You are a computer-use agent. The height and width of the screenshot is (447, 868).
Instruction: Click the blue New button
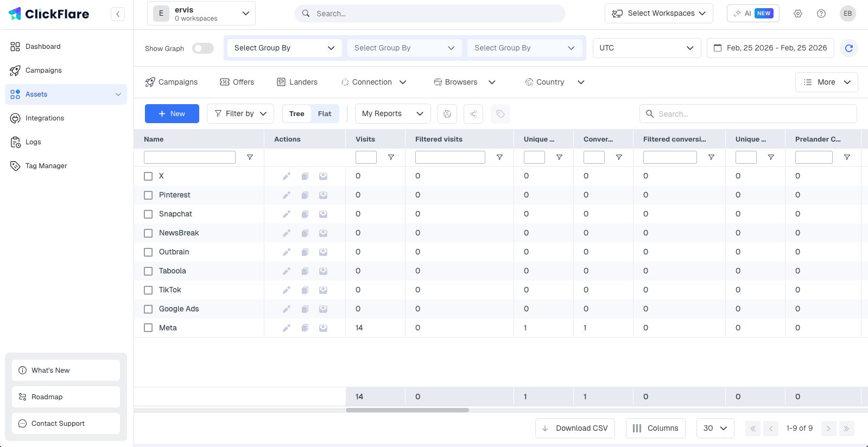(x=172, y=114)
